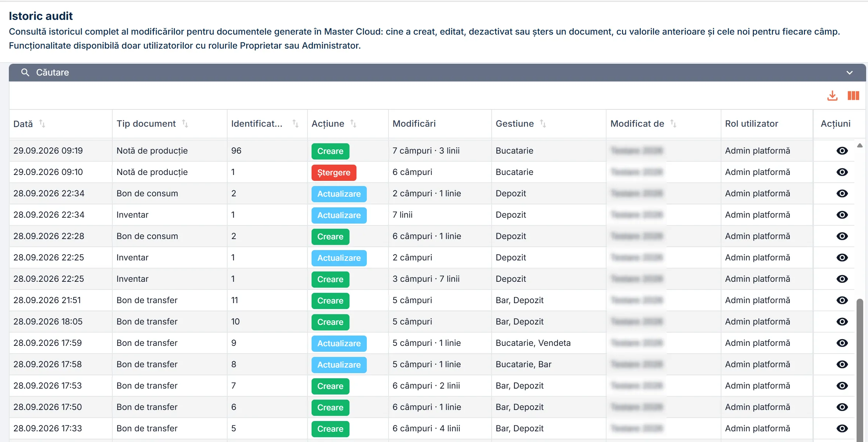View details for Inventar 22:25 Creare entry
This screenshot has height=442, width=868.
tap(842, 279)
